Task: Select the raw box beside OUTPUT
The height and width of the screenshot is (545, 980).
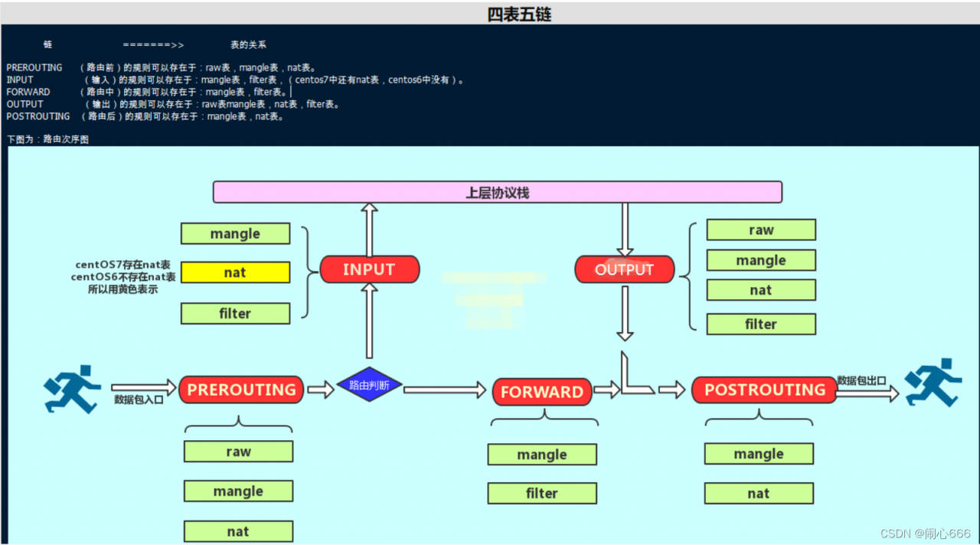Action: [761, 230]
